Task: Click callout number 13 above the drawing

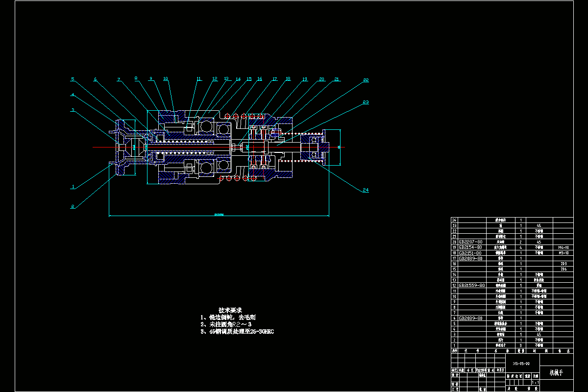Action: [226, 79]
